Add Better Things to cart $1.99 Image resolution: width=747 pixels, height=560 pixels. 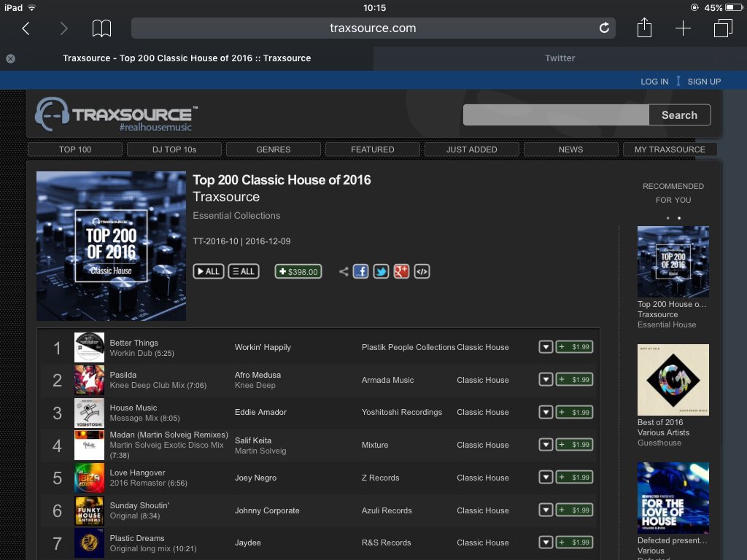pos(575,347)
